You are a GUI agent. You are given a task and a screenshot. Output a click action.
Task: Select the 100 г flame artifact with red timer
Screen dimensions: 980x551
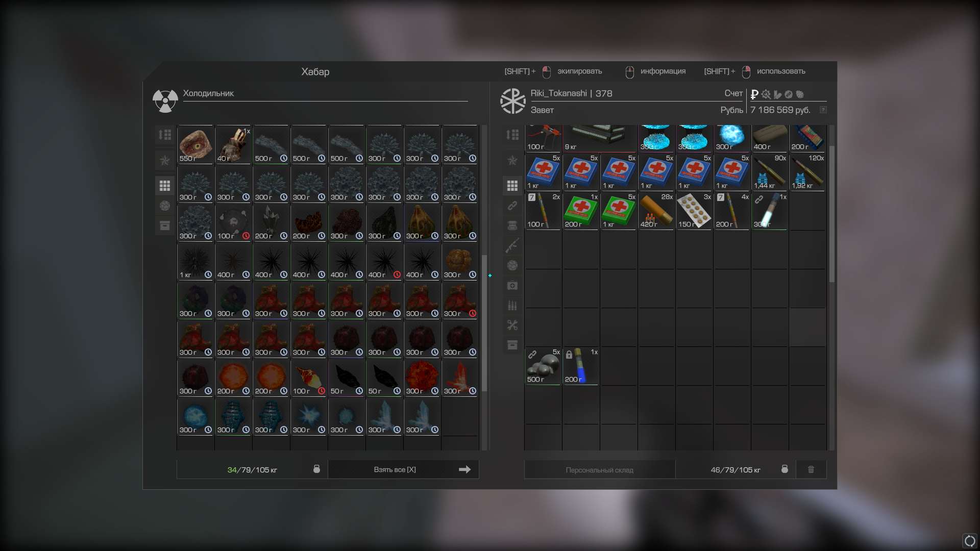[x=309, y=378]
